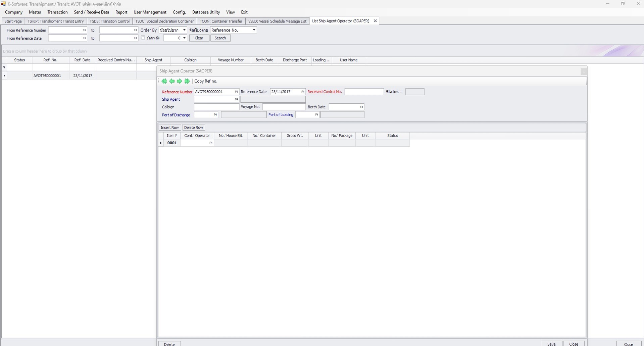Enable the ย้อนหลัง checkbox
Viewport: 644px width, 346px height.
click(143, 38)
